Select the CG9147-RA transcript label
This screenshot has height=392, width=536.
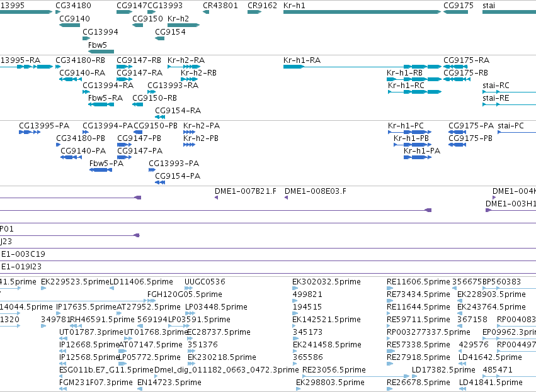point(139,73)
